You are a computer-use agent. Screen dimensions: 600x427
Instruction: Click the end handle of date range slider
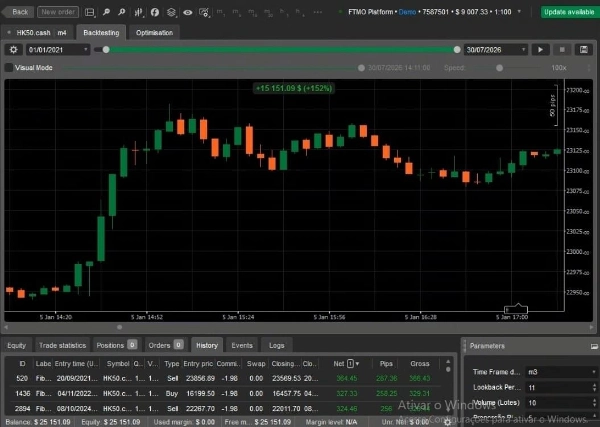click(x=457, y=50)
